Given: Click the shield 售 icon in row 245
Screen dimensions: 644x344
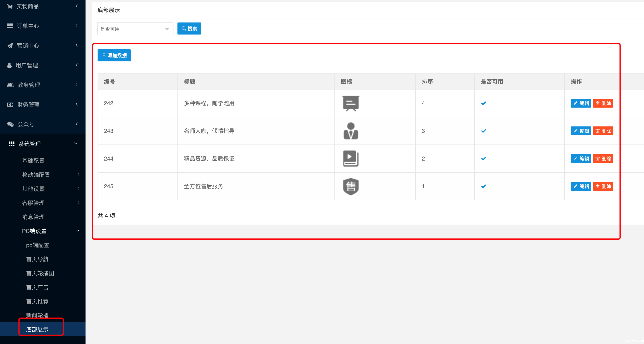Looking at the screenshot, I should (351, 186).
